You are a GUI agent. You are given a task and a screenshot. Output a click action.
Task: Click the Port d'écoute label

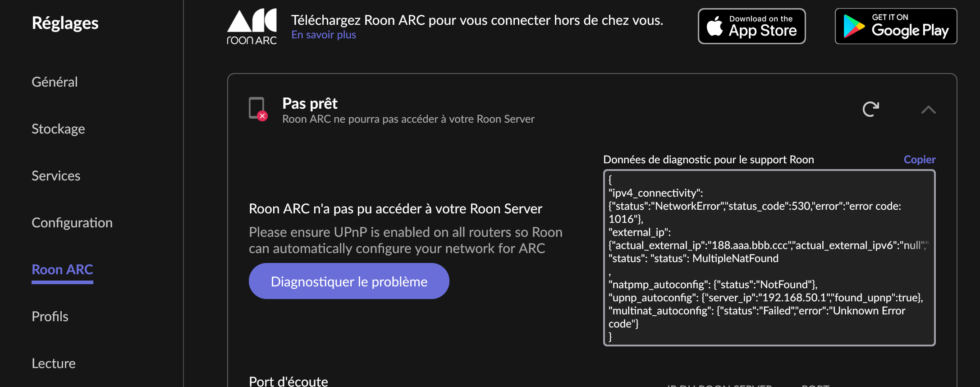click(x=289, y=381)
